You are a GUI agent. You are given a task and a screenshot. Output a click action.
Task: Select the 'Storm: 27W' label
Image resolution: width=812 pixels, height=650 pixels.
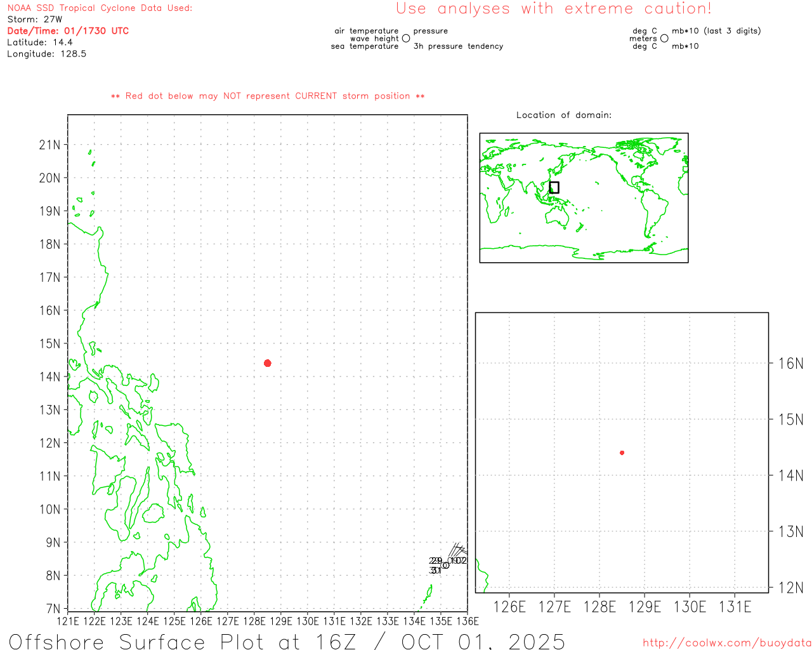click(35, 20)
